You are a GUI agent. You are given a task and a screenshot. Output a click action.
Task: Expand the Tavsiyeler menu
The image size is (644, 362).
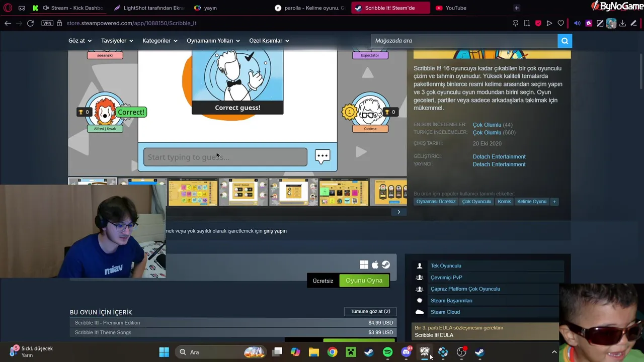point(117,41)
